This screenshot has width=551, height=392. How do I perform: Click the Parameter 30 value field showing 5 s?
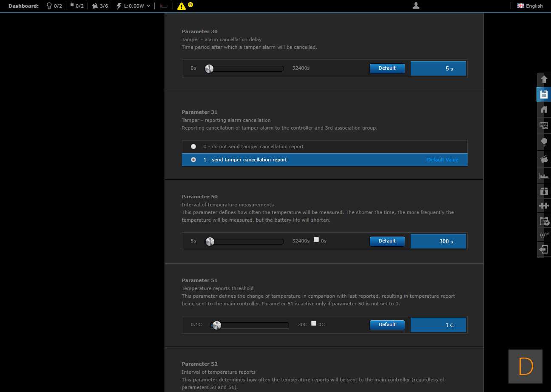(x=438, y=68)
